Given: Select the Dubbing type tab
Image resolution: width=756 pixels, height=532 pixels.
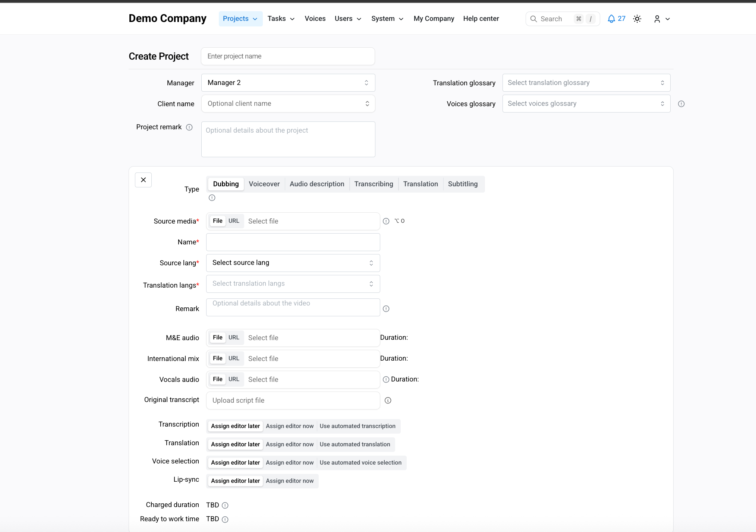Looking at the screenshot, I should point(226,184).
